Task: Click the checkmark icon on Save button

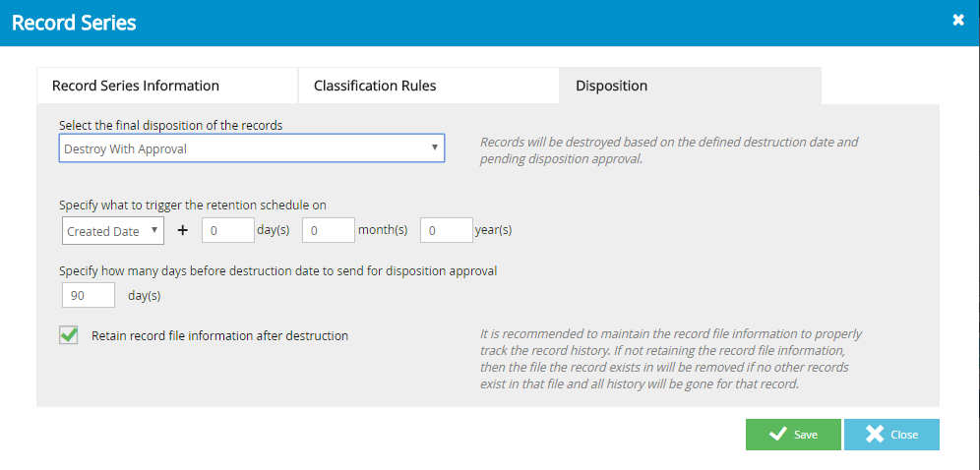Action: coord(778,435)
